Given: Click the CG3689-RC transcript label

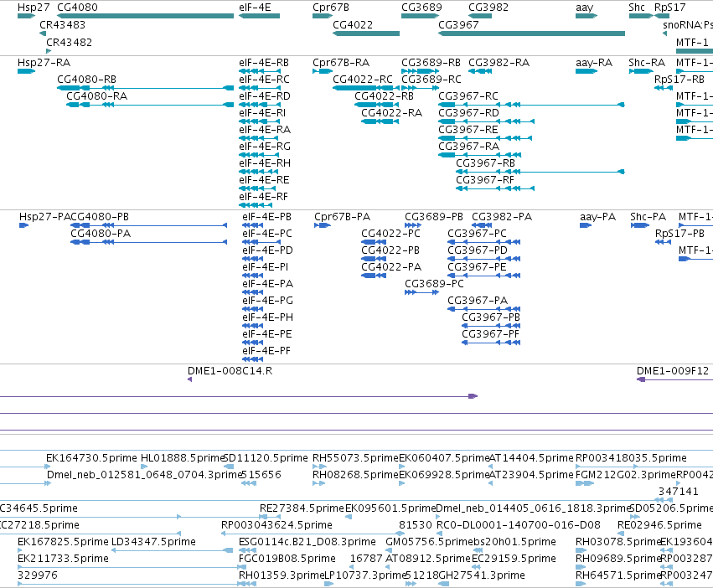Looking at the screenshot, I should [431, 79].
